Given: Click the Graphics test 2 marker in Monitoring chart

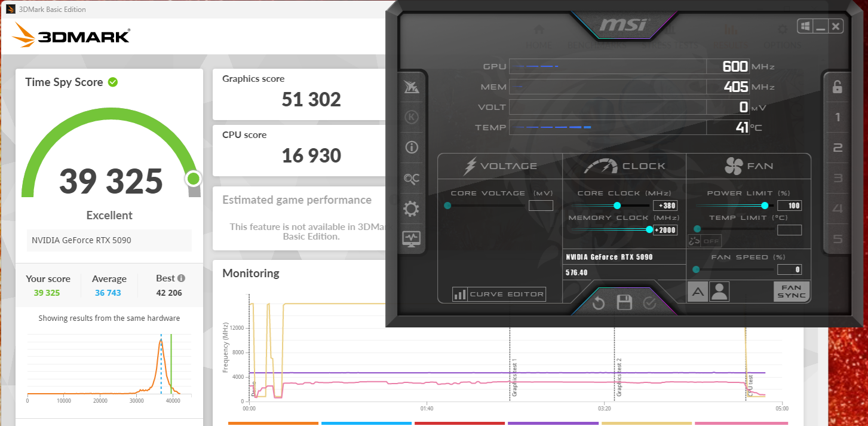Looking at the screenshot, I should pyautogui.click(x=619, y=378).
